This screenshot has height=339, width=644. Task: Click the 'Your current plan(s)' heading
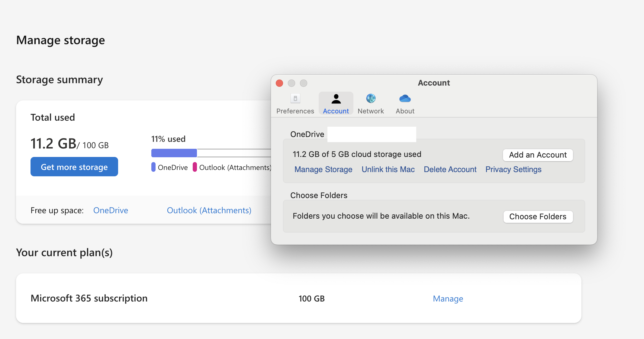[x=64, y=253]
